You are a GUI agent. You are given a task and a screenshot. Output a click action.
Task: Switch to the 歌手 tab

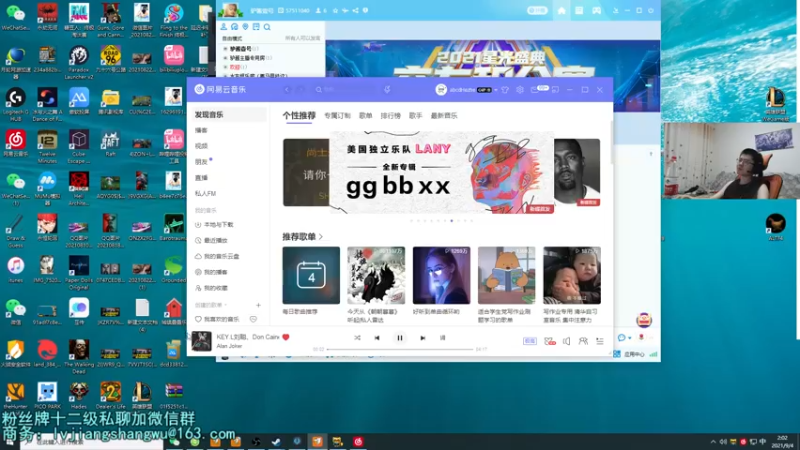click(x=416, y=116)
